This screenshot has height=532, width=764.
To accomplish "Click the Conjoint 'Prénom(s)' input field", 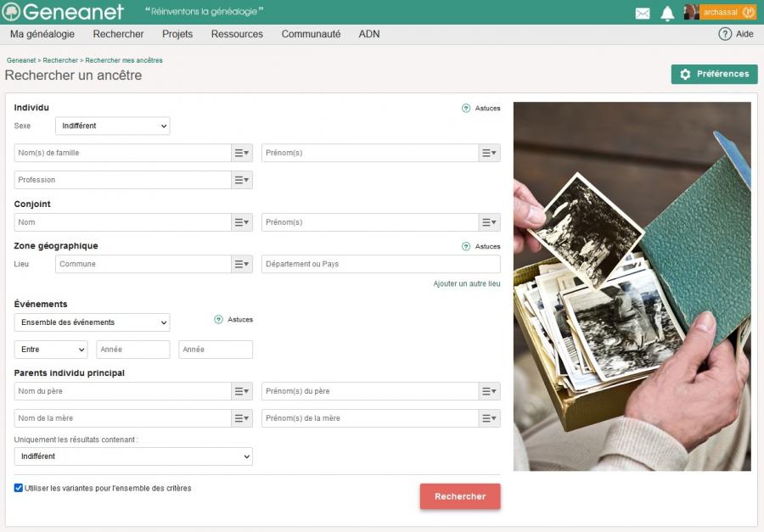I will (370, 222).
